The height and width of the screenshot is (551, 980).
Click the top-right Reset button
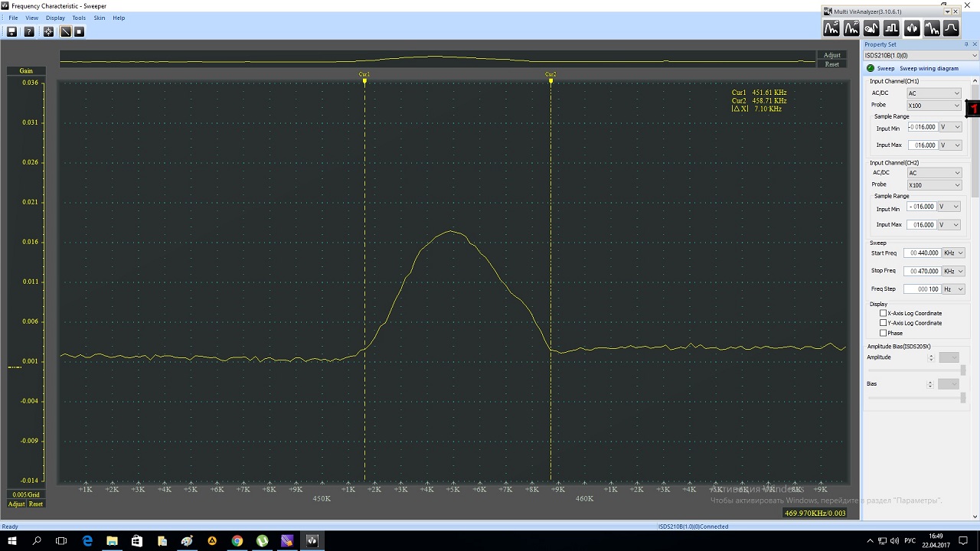click(832, 64)
